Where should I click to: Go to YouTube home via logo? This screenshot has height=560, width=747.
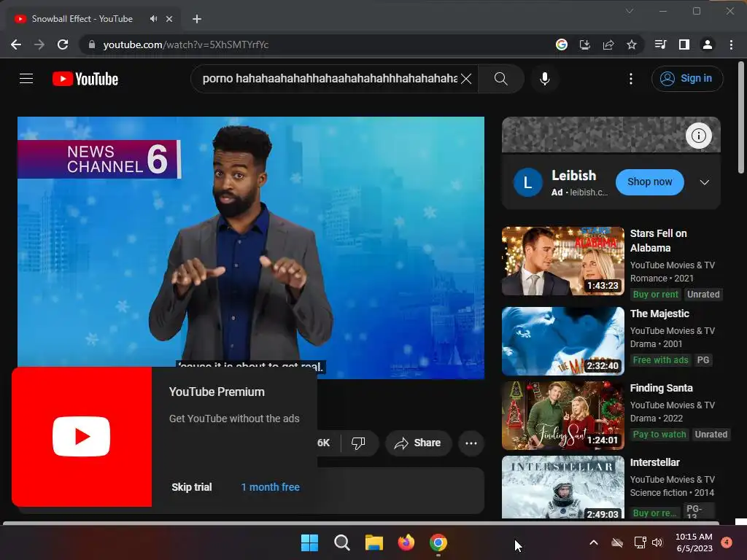tap(85, 79)
